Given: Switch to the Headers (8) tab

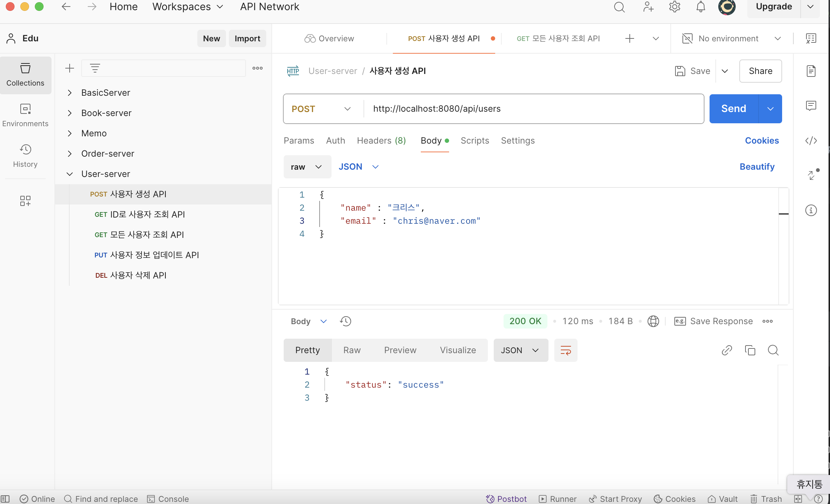Looking at the screenshot, I should coord(381,141).
